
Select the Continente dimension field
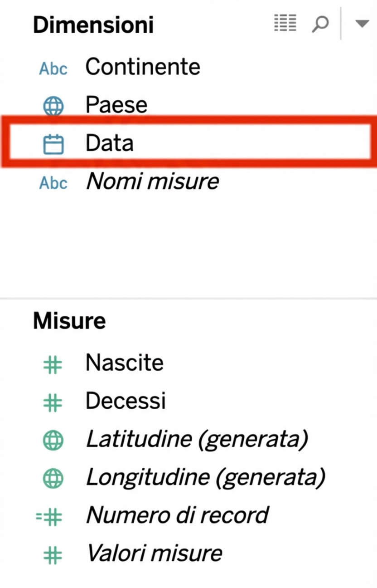(x=143, y=67)
